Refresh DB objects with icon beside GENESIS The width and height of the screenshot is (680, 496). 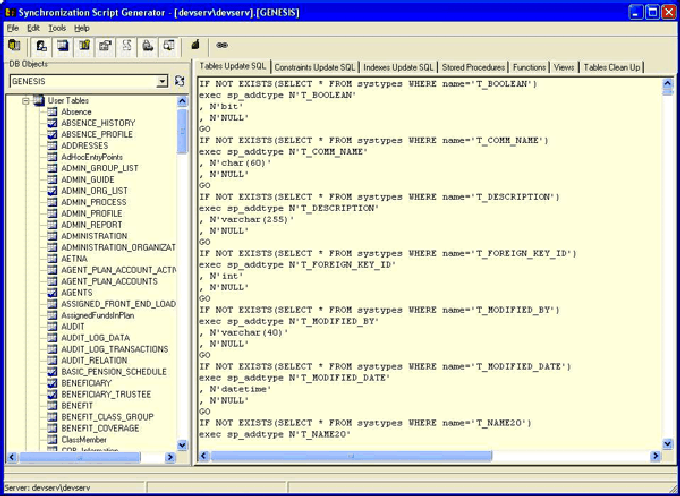click(180, 81)
